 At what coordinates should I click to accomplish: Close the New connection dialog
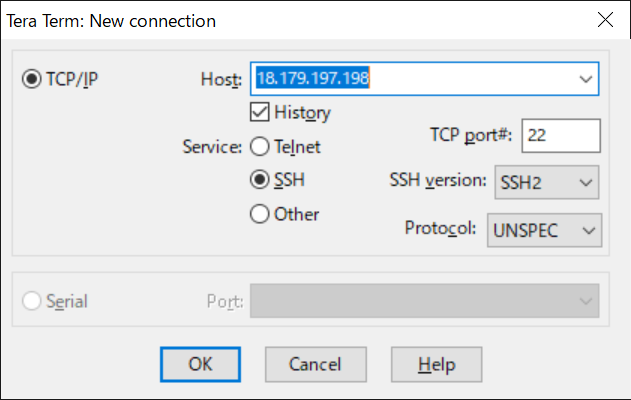605,20
